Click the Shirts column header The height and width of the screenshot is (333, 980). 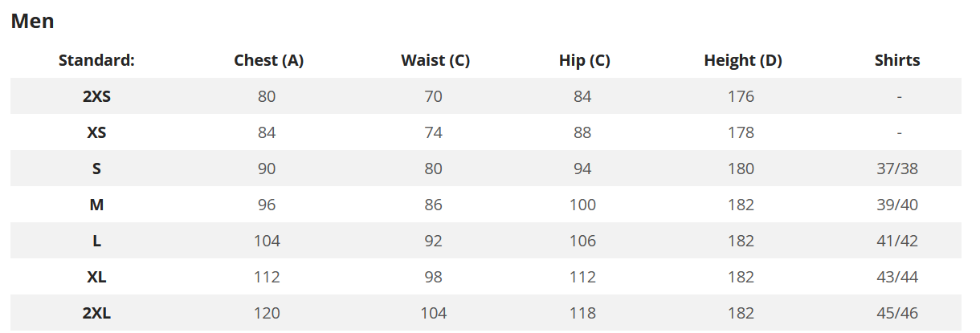[x=897, y=60]
